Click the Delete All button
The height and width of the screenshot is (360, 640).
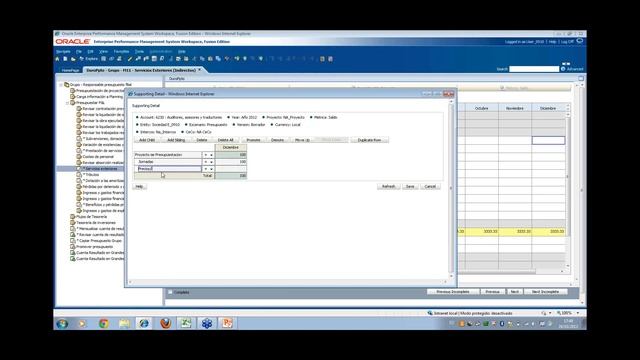225,140
